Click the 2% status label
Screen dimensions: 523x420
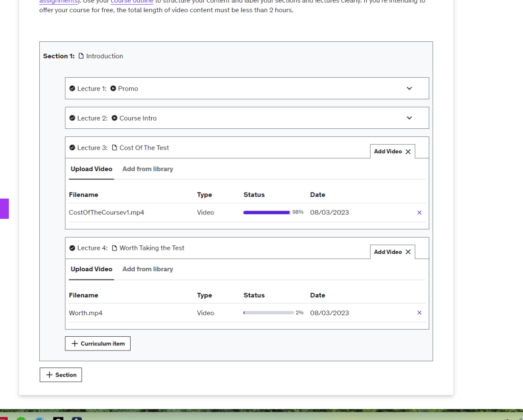pos(299,313)
